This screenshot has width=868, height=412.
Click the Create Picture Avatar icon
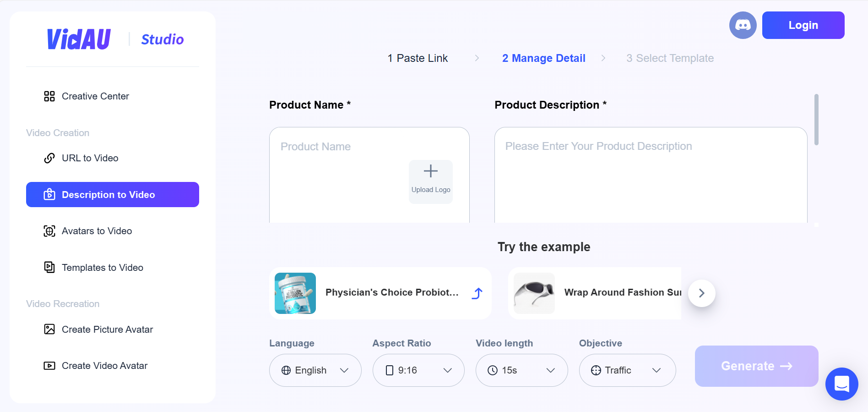(x=49, y=329)
